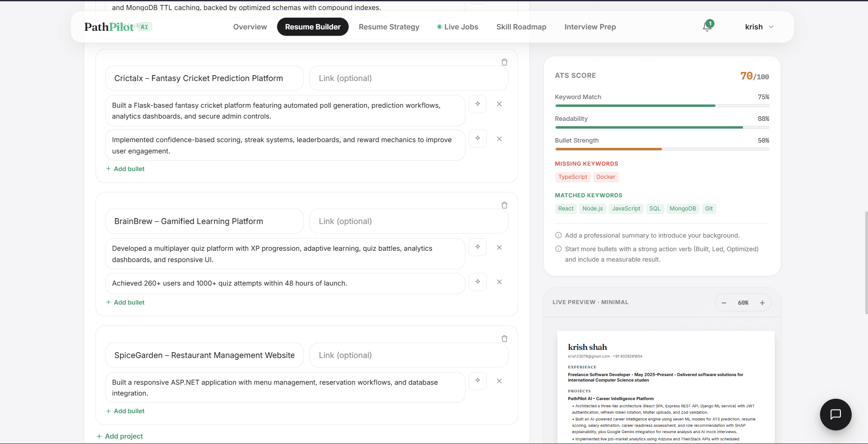Screen dimensions: 868x444
Task: Click the Crictalx Link (optional) field
Action: pos(408,78)
